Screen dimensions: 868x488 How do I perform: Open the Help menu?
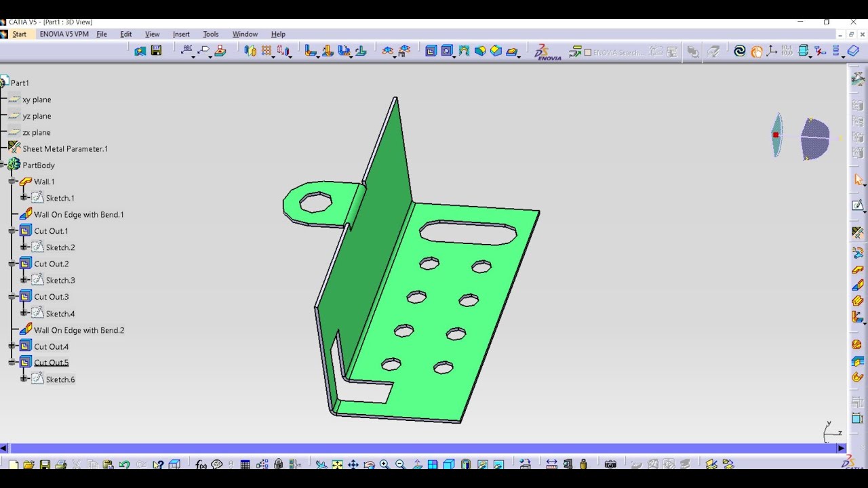(278, 34)
